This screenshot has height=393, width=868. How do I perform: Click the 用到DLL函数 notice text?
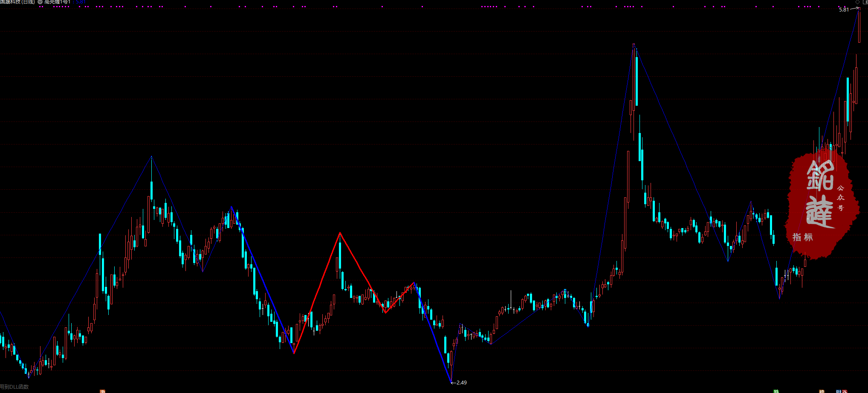(14, 387)
